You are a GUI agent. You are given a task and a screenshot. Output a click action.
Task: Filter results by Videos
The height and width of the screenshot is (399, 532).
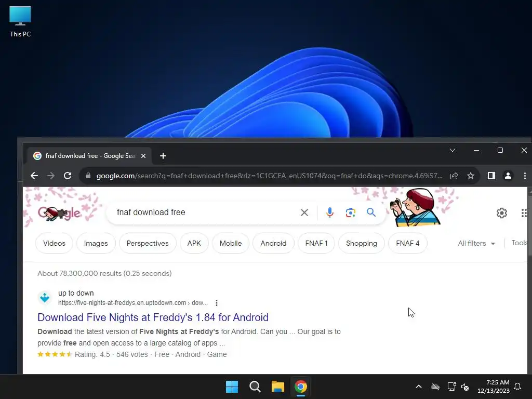[54, 243]
